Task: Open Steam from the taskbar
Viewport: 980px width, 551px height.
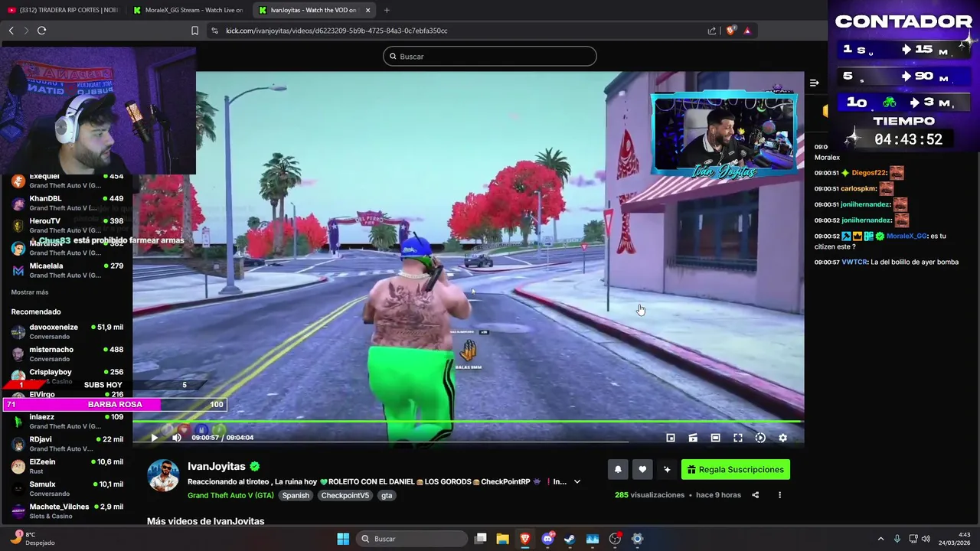Action: [x=570, y=539]
